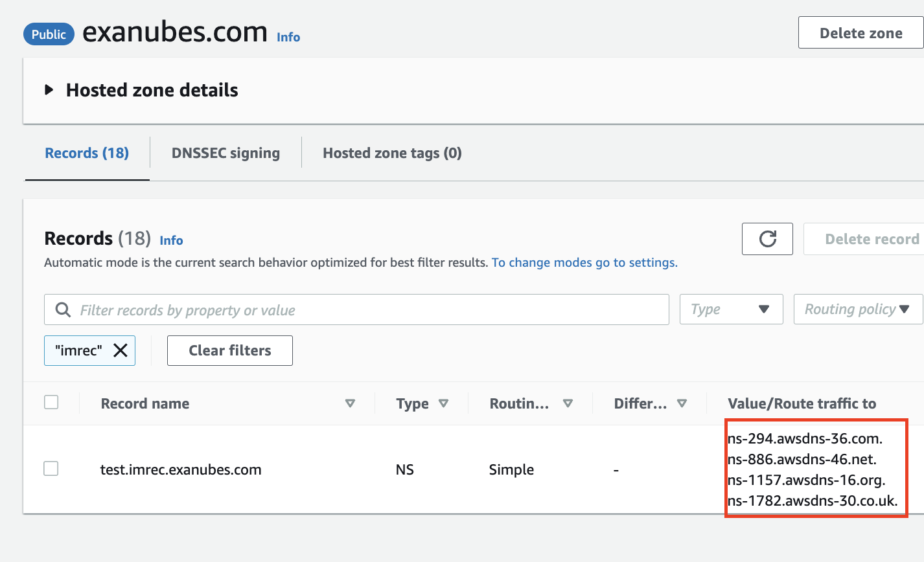Click the ns-1157.awsdns-16.org. value
924x562 pixels.
pyautogui.click(x=807, y=480)
